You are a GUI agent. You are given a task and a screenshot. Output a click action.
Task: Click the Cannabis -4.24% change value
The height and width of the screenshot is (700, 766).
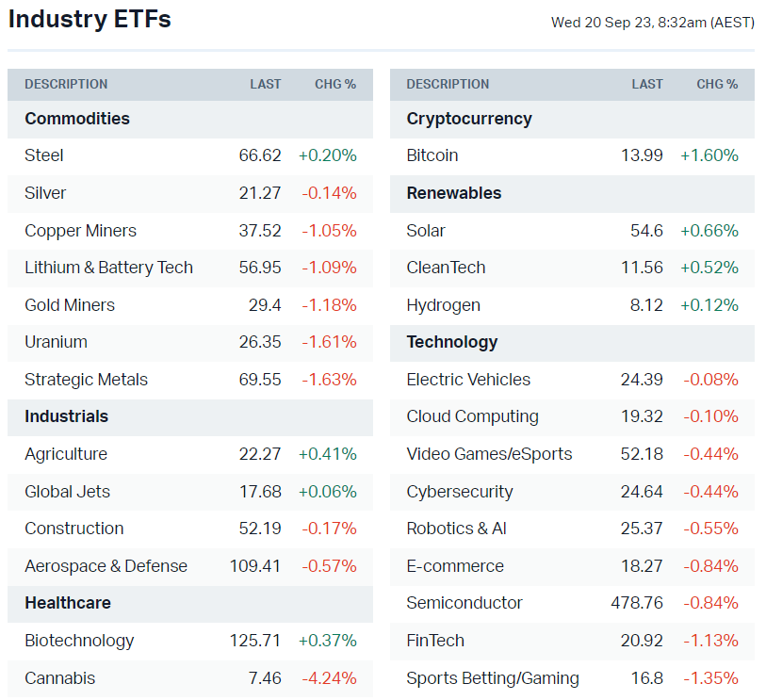click(x=329, y=678)
